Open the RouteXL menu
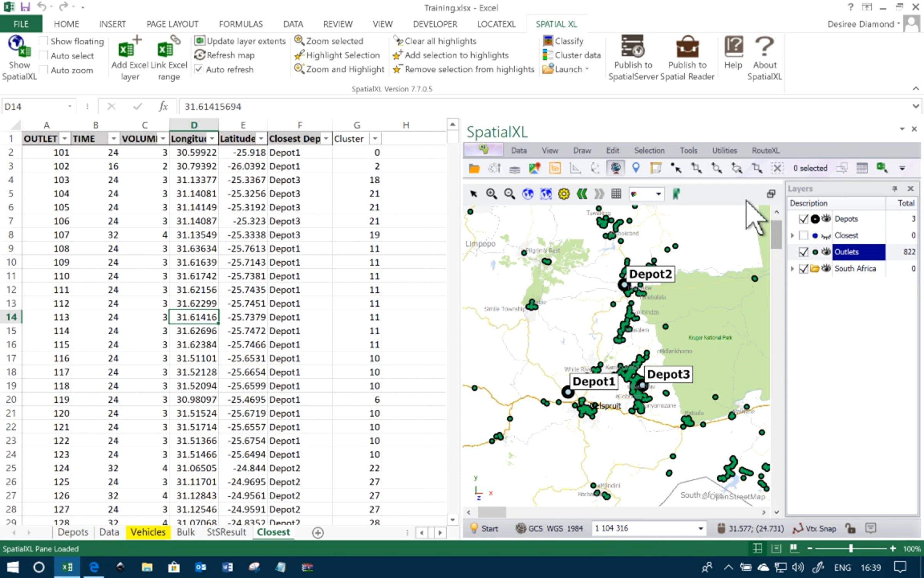This screenshot has height=578, width=924. [x=765, y=150]
